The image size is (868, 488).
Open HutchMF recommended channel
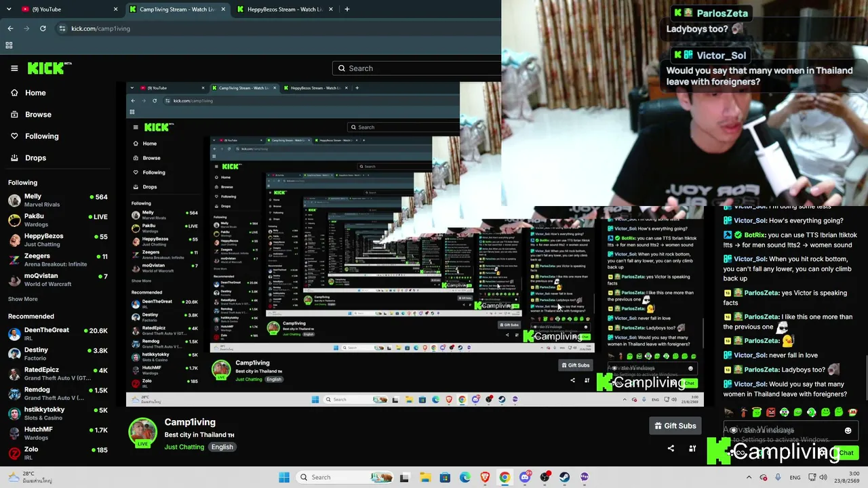[58, 433]
